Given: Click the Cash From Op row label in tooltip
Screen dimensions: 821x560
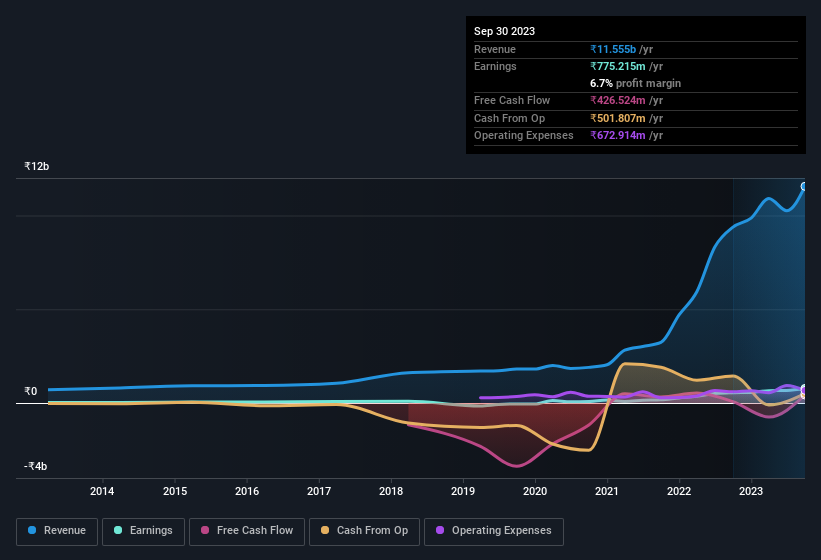Looking at the screenshot, I should pyautogui.click(x=509, y=118).
